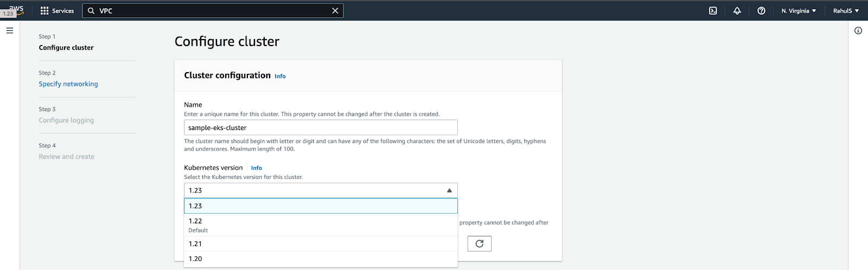This screenshot has height=270, width=868.
Task: Open the Services grid menu
Action: tap(57, 11)
